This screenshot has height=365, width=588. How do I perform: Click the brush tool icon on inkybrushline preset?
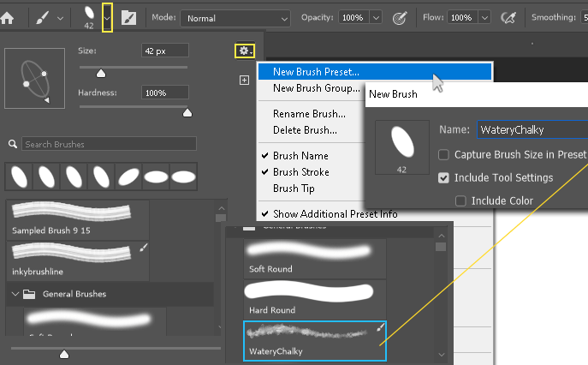(x=144, y=247)
